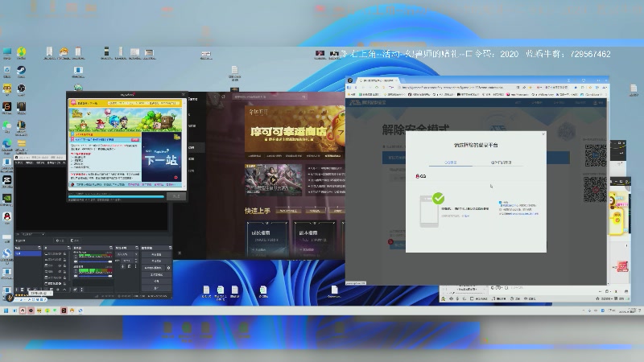Click the 下一站 banner in MapleStory launcher
644x362 pixels.
coord(161,157)
